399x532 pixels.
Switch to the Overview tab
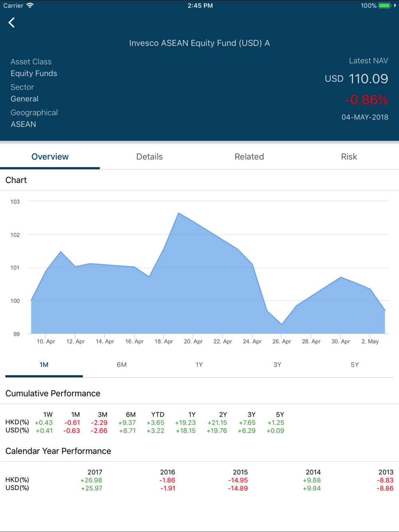pos(50,157)
